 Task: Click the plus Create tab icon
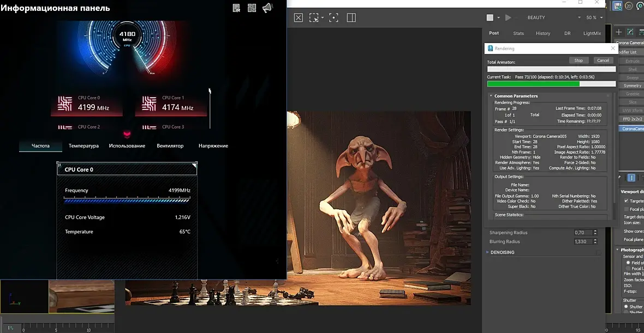point(618,32)
